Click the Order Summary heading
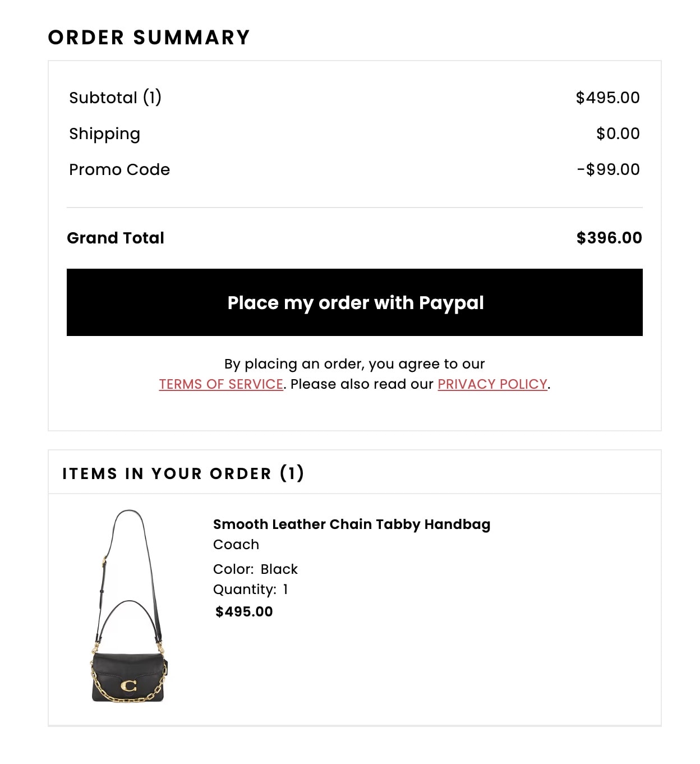Viewport: 700px width, 764px height. coord(149,38)
